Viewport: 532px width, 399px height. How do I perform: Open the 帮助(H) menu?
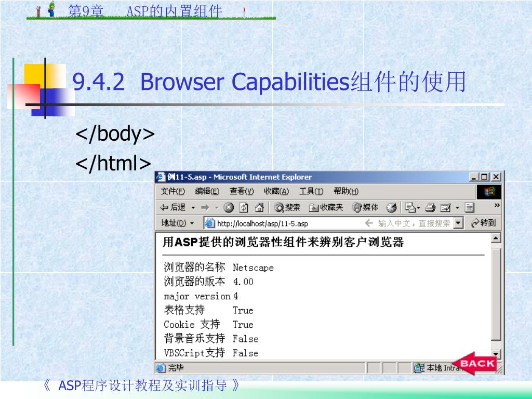pyautogui.click(x=345, y=191)
